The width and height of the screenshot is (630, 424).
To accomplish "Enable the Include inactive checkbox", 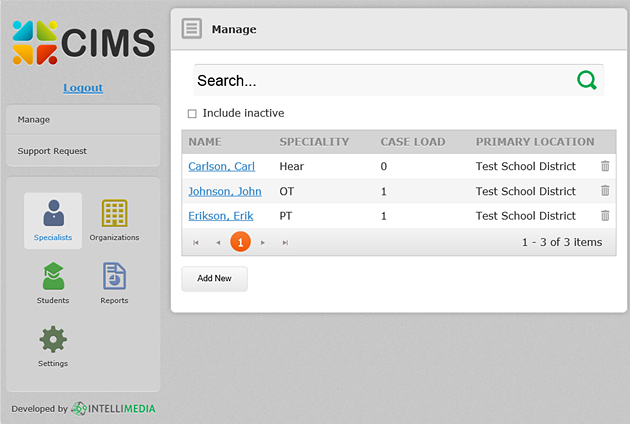I will tap(192, 113).
